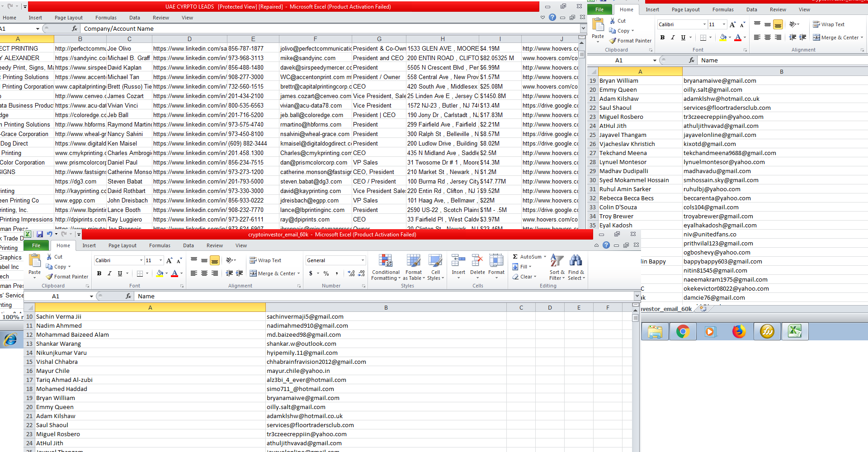The width and height of the screenshot is (868, 452).
Task: Click yellow Fill Color button in lower window
Action: pos(160,273)
